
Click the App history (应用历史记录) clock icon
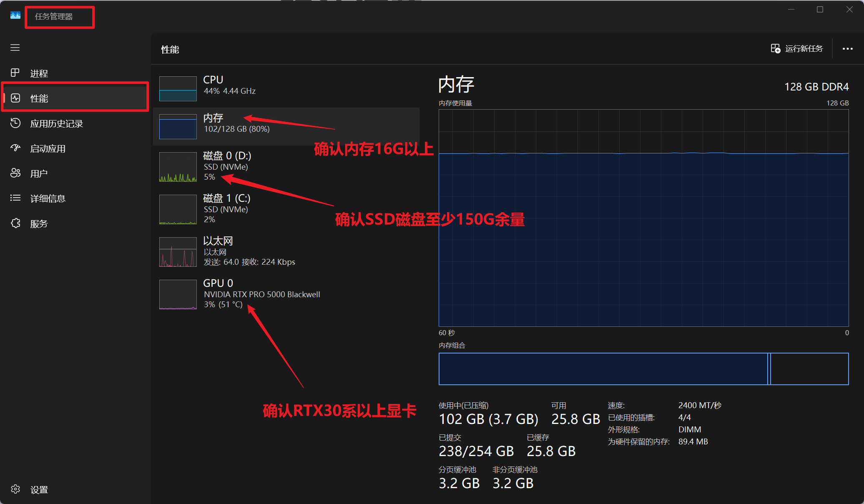pos(15,123)
